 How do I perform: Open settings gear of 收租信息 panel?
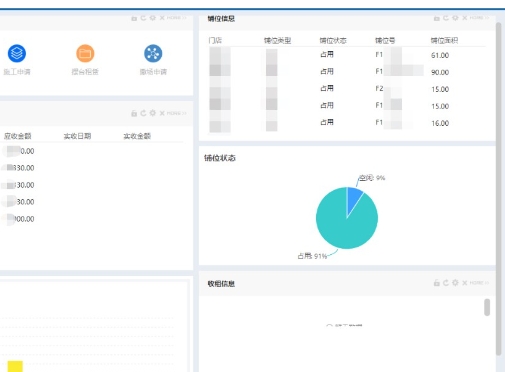click(x=455, y=283)
